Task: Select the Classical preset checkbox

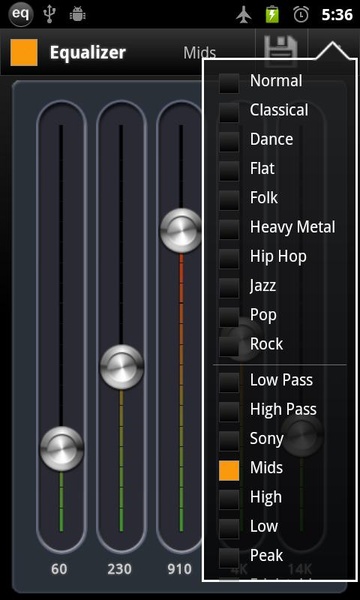Action: pos(229,112)
